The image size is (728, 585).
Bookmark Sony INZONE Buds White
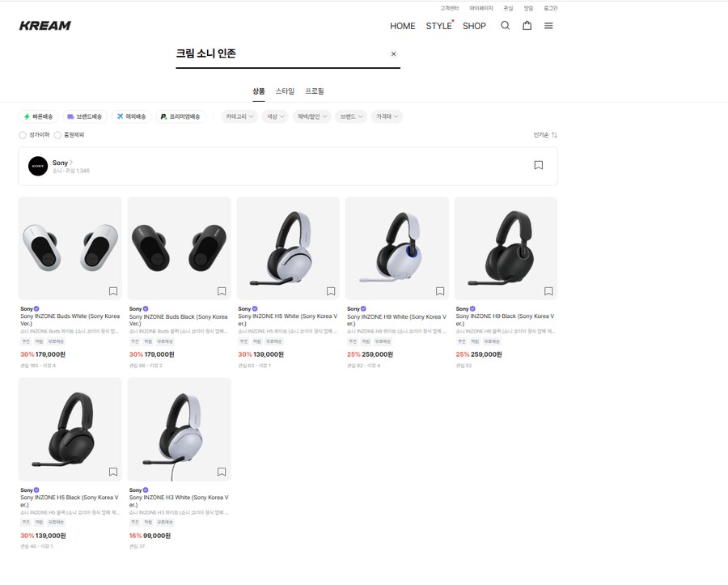coord(112,291)
